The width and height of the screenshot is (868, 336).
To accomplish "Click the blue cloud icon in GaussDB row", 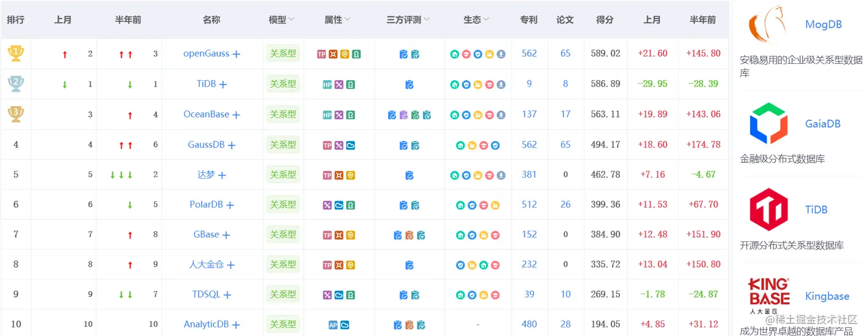I will (350, 146).
